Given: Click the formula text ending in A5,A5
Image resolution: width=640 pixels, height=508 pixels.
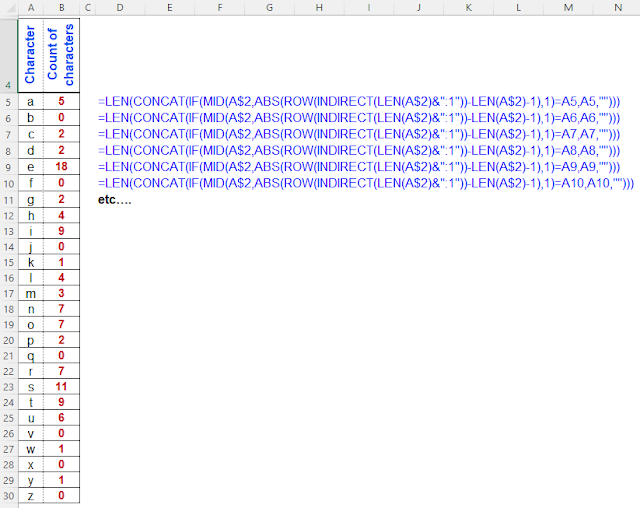Looking at the screenshot, I should pos(359,102).
